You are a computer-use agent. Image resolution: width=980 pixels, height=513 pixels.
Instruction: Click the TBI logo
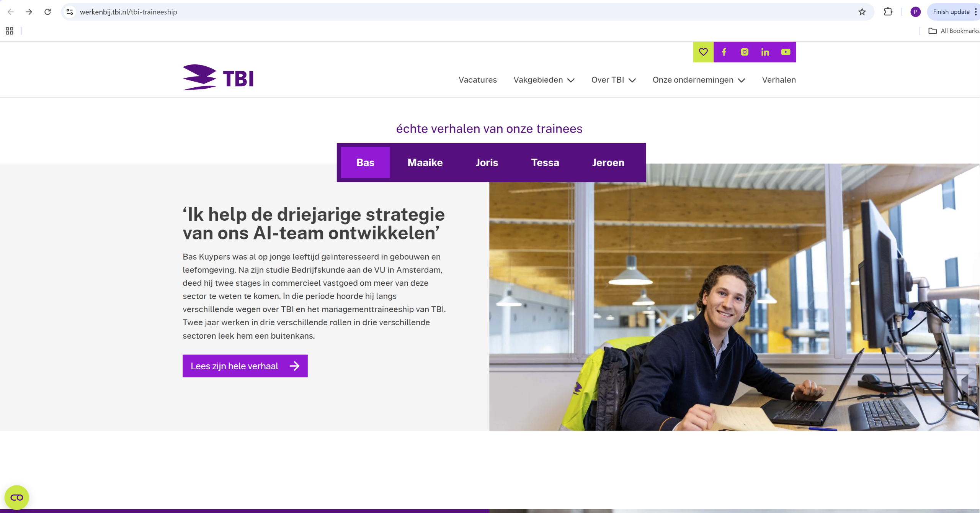(218, 77)
